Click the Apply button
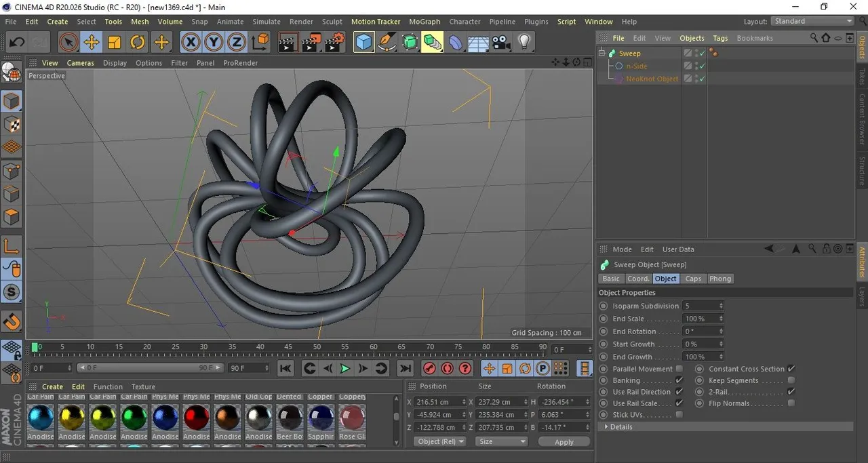The image size is (868, 463). tap(564, 441)
